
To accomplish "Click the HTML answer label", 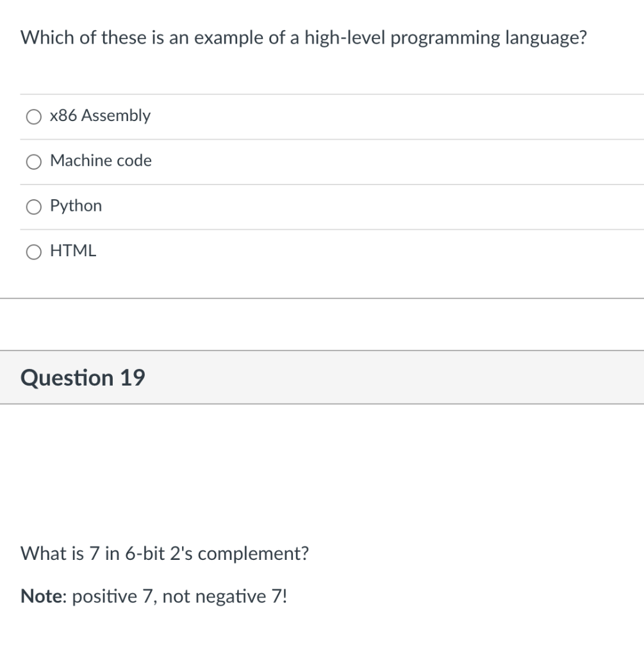I will [72, 250].
